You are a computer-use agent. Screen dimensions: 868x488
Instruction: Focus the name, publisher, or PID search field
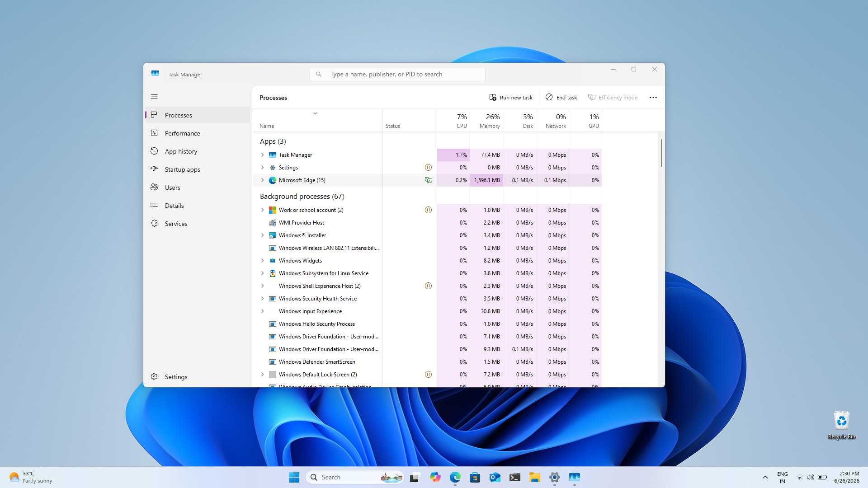[397, 74]
